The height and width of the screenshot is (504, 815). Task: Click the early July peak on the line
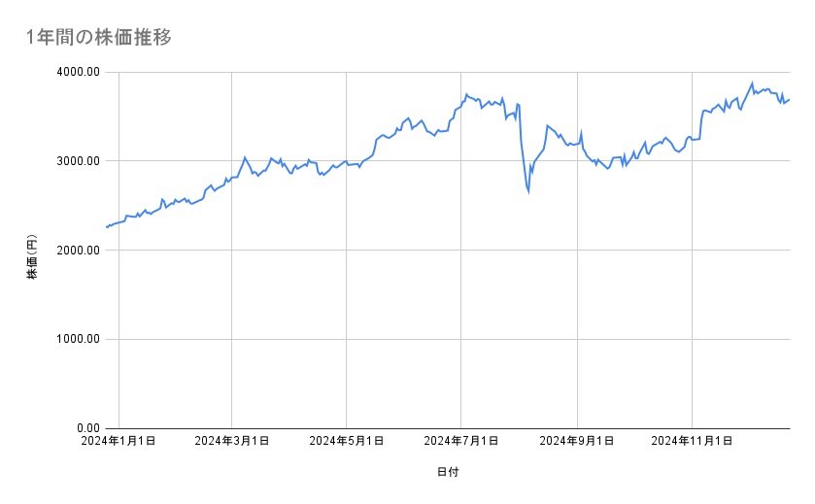click(x=466, y=94)
